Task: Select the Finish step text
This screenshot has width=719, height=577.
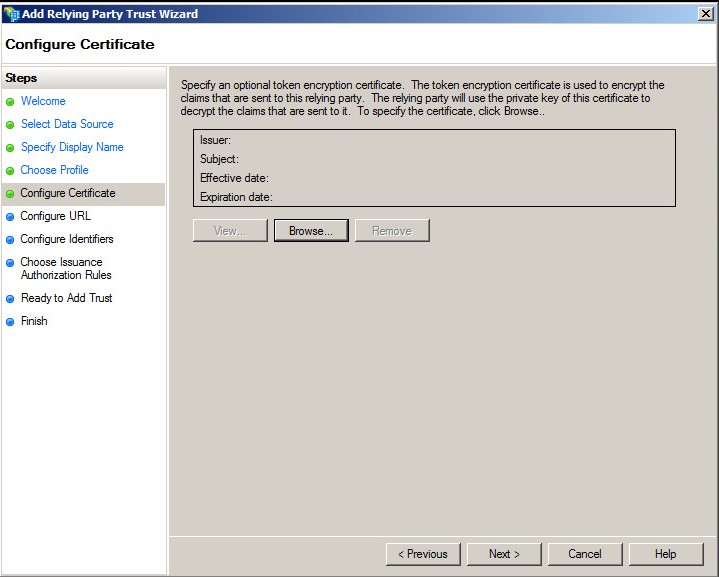Action: [x=34, y=321]
